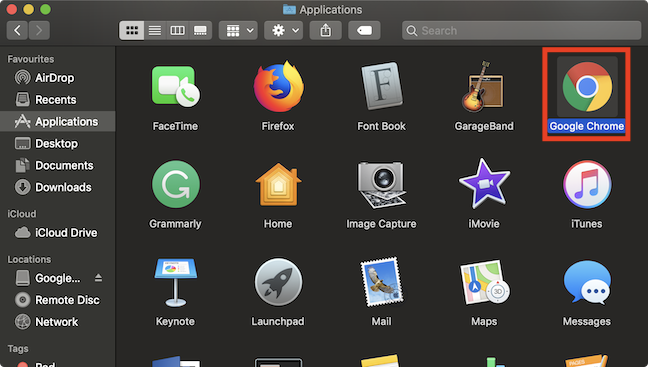Select the Maps app icon

[484, 282]
